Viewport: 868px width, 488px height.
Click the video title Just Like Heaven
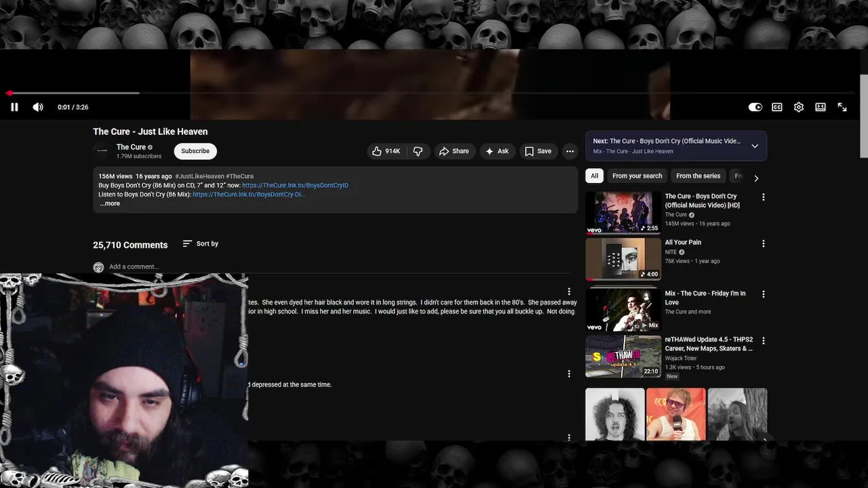151,131
